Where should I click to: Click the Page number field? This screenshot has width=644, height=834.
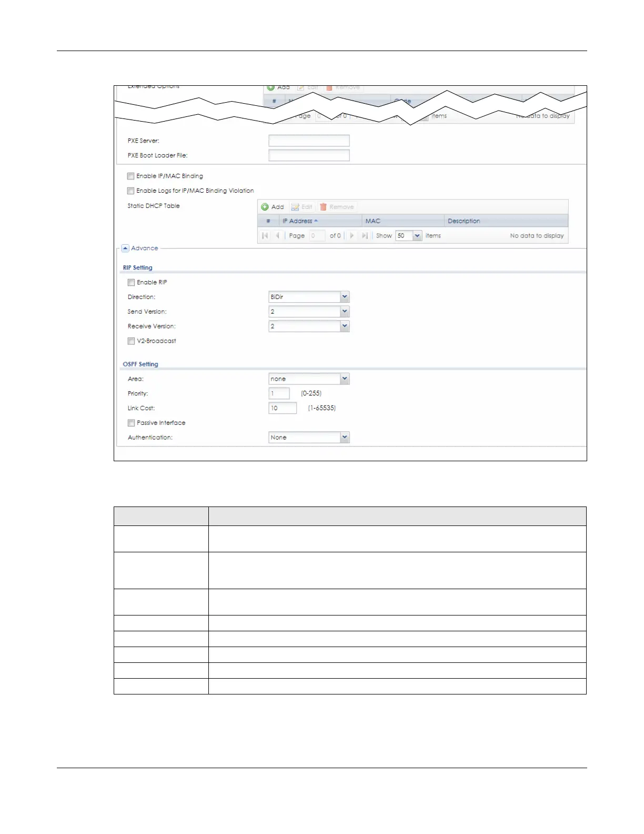317,236
